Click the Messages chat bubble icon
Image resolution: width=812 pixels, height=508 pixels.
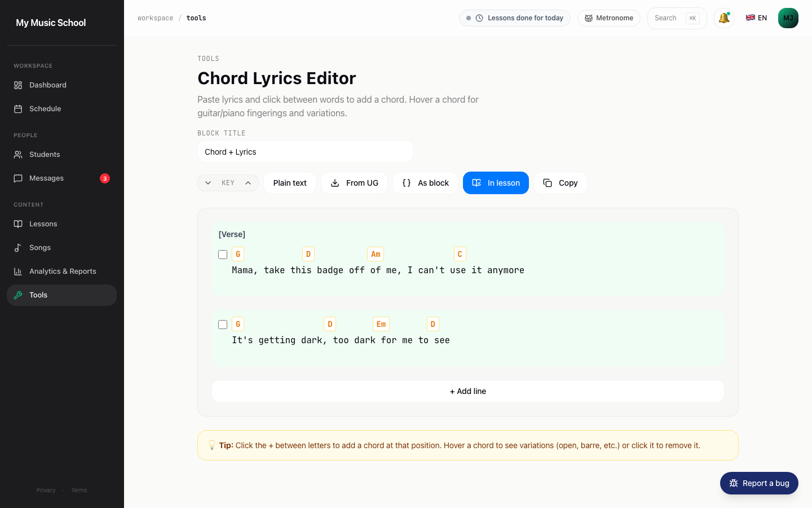click(18, 178)
